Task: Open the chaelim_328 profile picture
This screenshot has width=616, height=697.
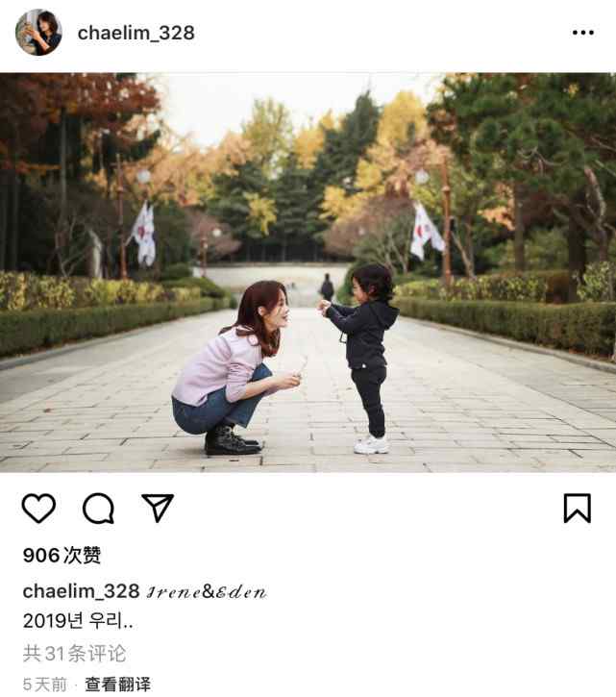Action: coord(38,33)
